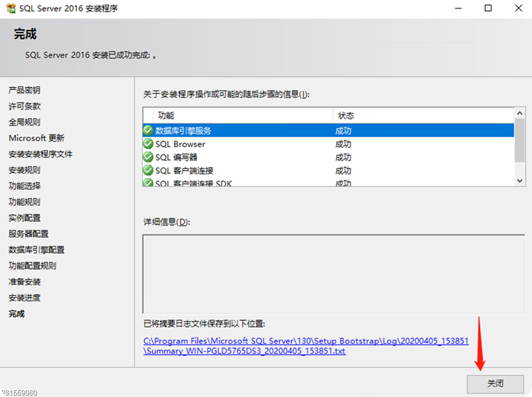Viewport: 532px width, 397px height.
Task: Minimize the SQL Server setup window
Action: (458, 8)
